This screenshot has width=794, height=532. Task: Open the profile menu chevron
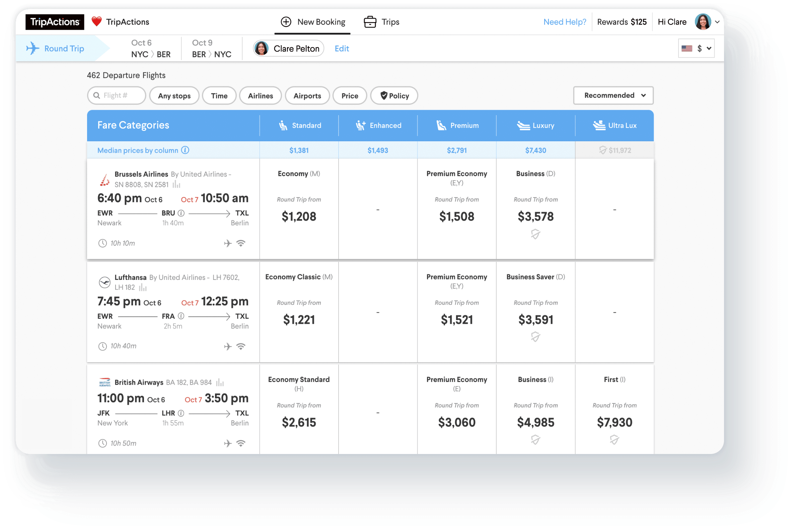click(717, 22)
